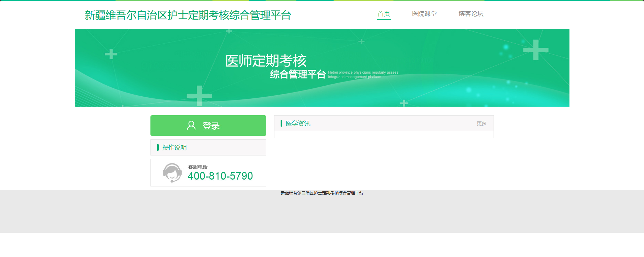644x257 pixels.
Task: Click the 登录 login button
Action: 208,126
